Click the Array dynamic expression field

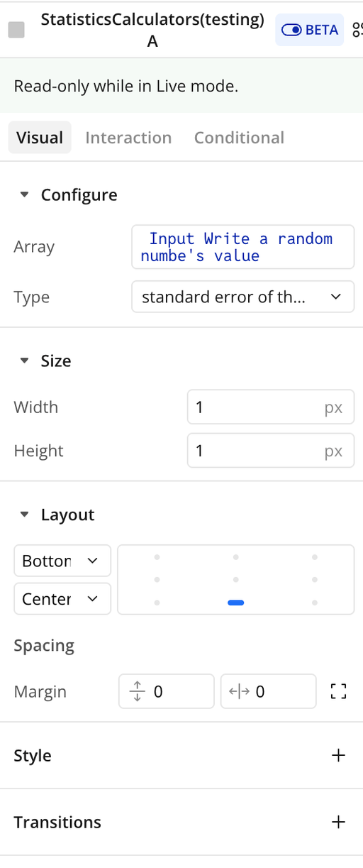242,247
